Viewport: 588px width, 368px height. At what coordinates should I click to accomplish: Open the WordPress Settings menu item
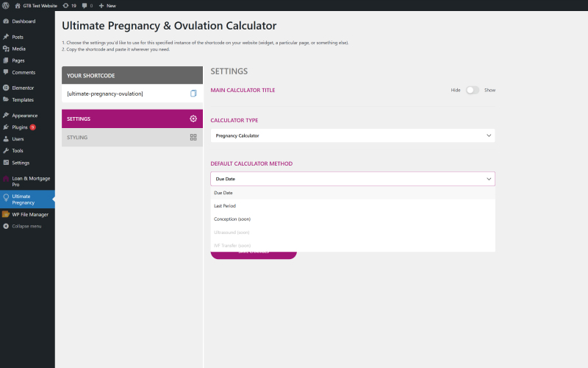coord(27,163)
